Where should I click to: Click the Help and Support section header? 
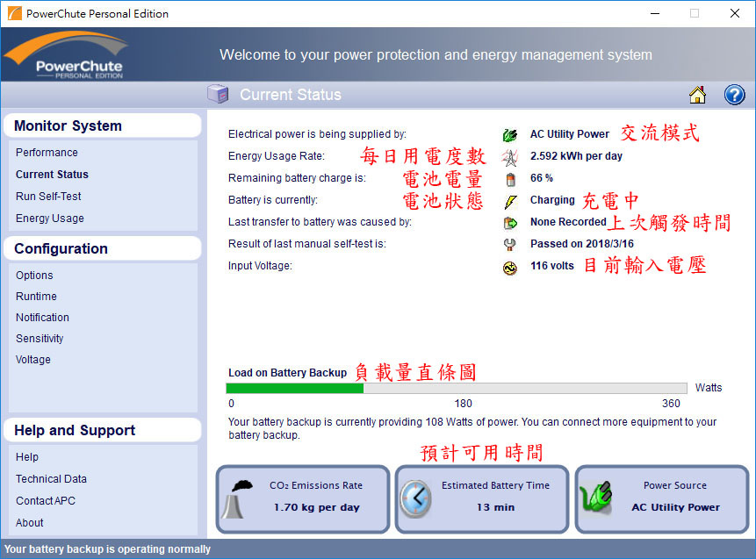[x=102, y=430]
